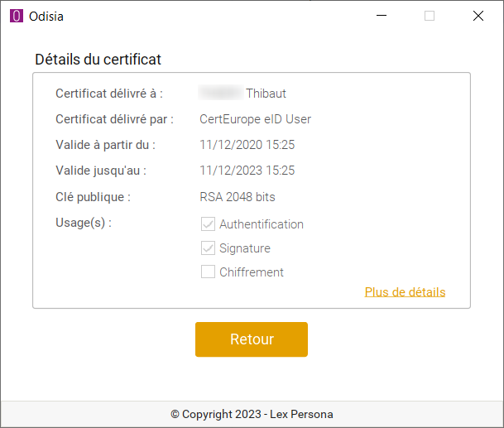The width and height of the screenshot is (504, 428).
Task: Enable the Chiffrement checkbox
Action: coord(208,272)
